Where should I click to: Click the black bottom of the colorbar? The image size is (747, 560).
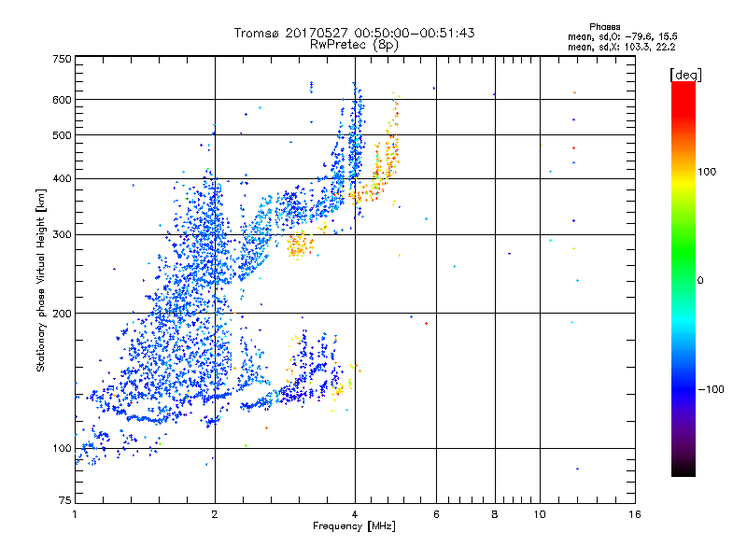tap(684, 469)
